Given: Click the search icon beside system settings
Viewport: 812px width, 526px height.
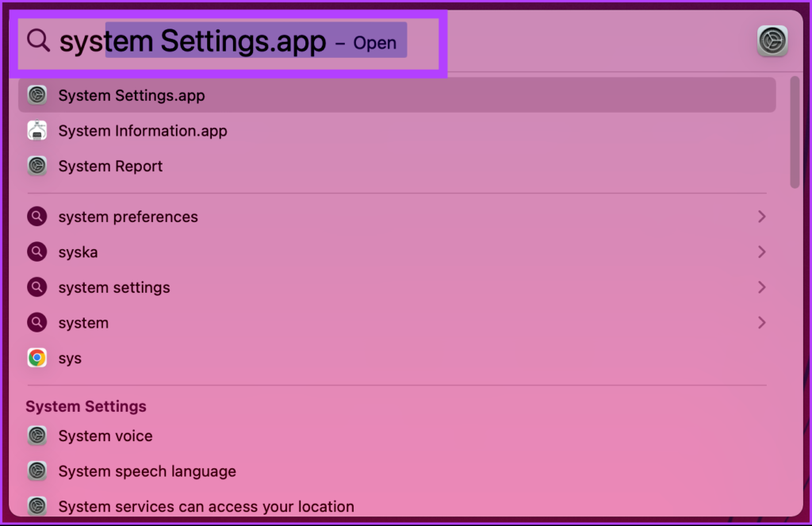Looking at the screenshot, I should point(37,287).
